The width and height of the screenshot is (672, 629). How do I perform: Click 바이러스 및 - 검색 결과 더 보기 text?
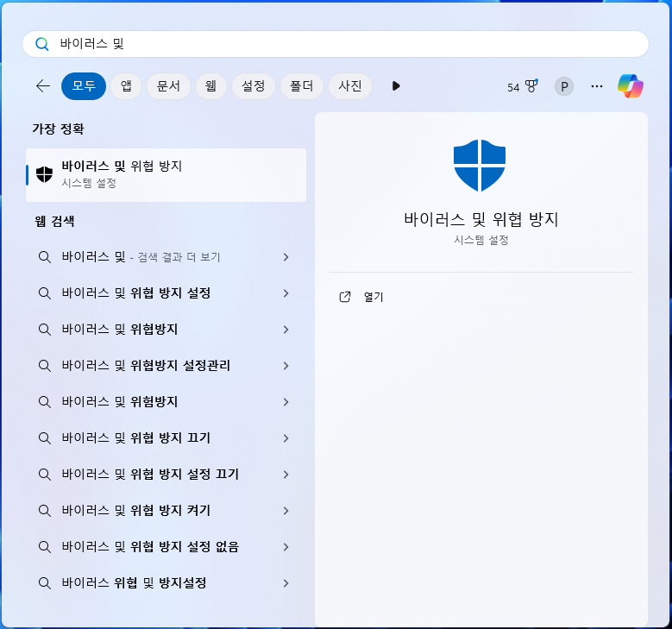point(141,257)
